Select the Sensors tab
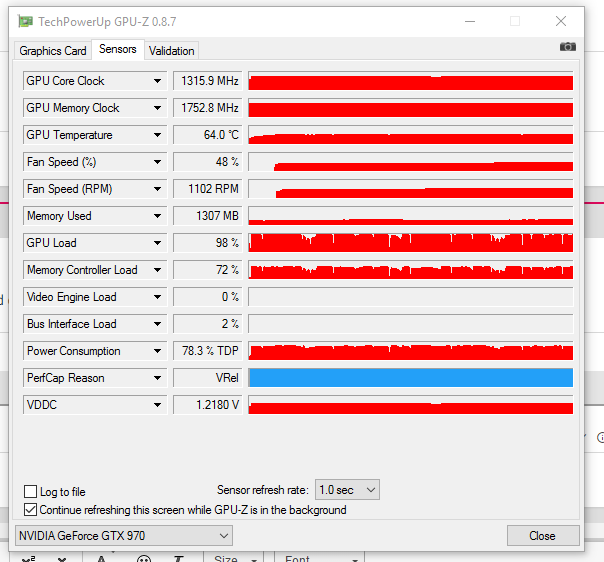Viewport: 604px width, 562px height. 117,49
